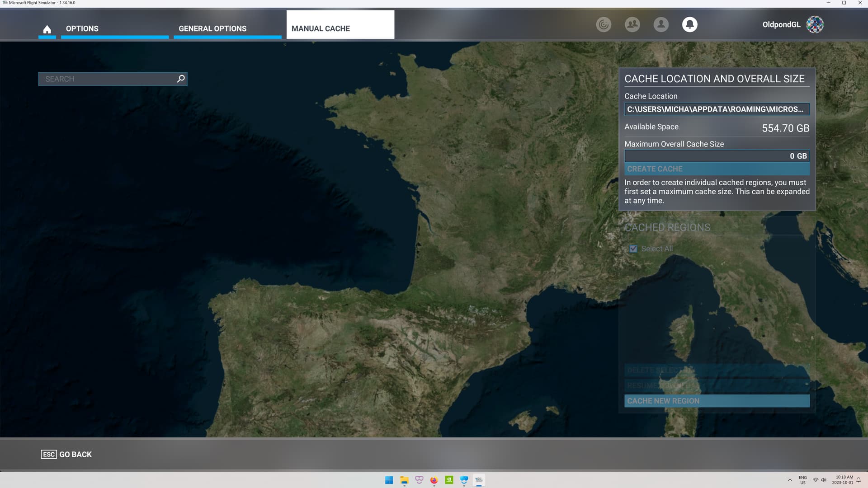Screen dimensions: 868x488
Task: Open the spiral activities icon in header
Action: coord(604,24)
